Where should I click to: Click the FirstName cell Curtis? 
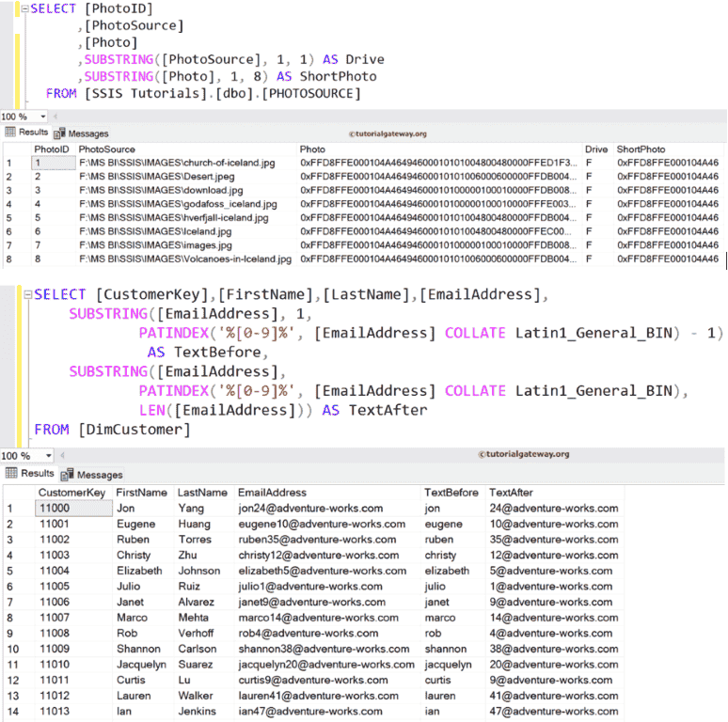(x=143, y=681)
